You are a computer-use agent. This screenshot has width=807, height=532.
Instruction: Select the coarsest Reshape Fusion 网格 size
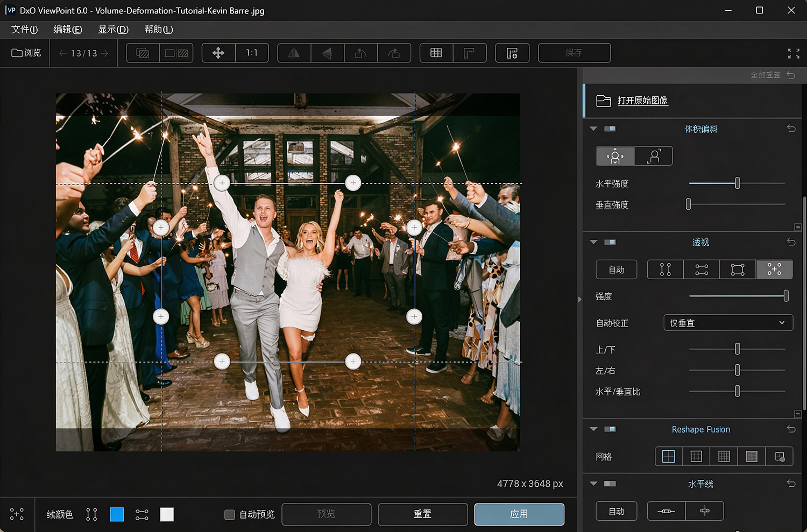coord(668,457)
